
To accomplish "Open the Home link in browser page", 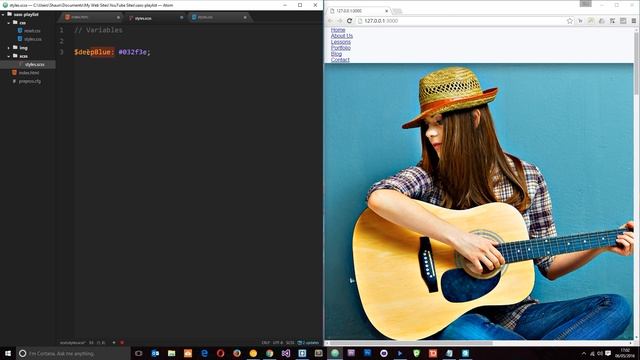I will coord(338,30).
